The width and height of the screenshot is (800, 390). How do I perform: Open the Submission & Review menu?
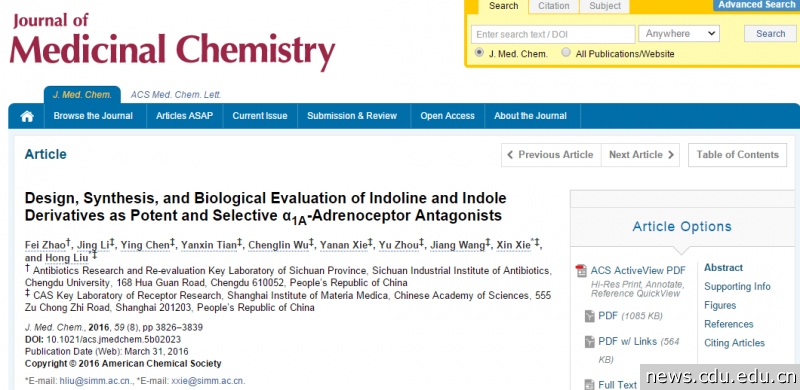tap(352, 116)
